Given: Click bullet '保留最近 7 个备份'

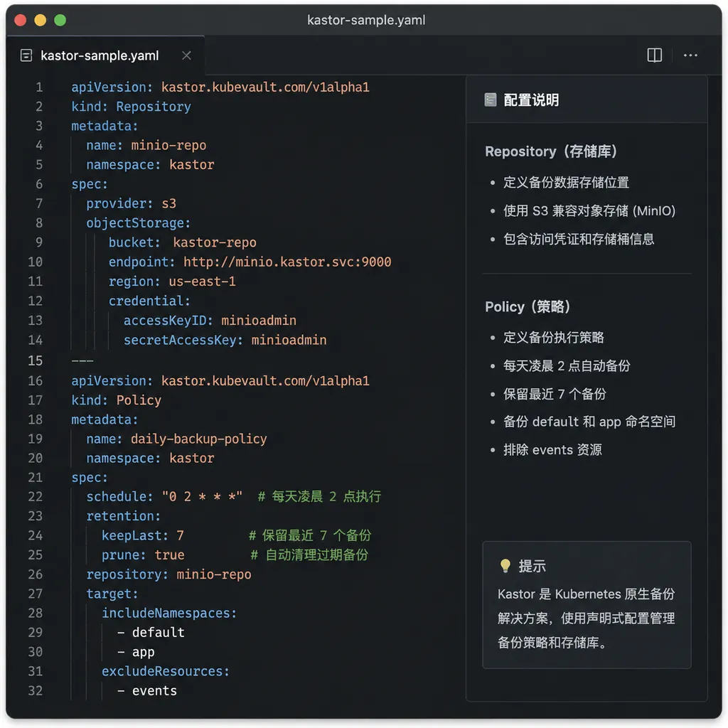Looking at the screenshot, I should (555, 394).
